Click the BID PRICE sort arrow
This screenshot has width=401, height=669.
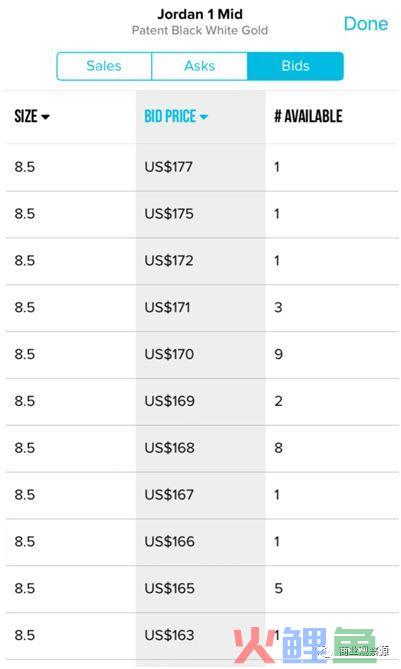(203, 116)
